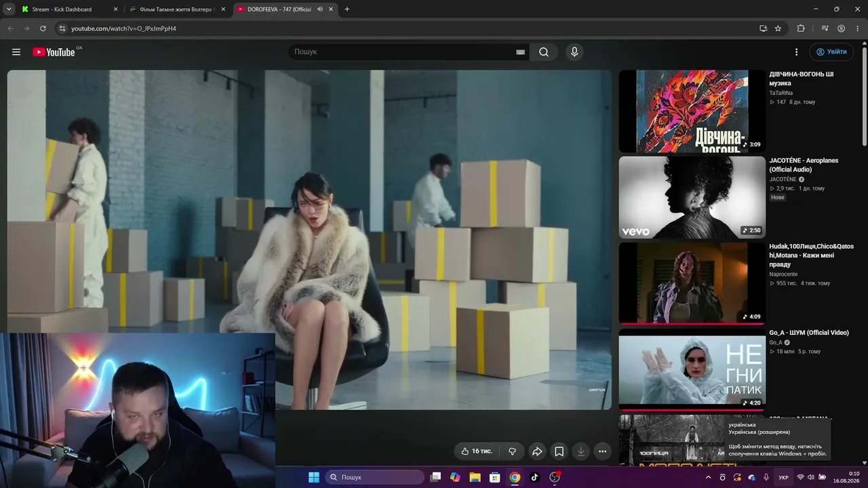This screenshot has height=488, width=868.
Task: Open Кажи мені правду video title
Action: (x=811, y=256)
